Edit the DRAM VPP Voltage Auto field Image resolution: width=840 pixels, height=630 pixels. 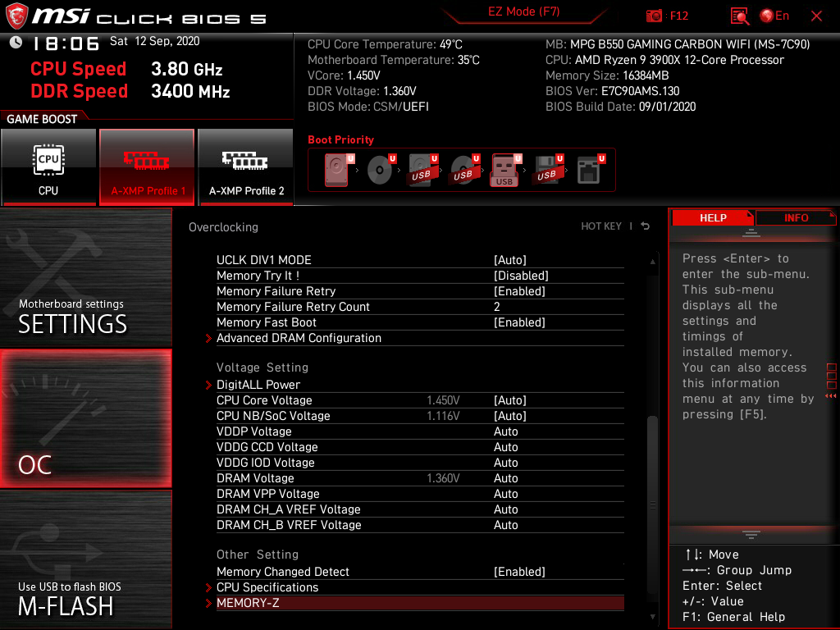pyautogui.click(x=505, y=493)
